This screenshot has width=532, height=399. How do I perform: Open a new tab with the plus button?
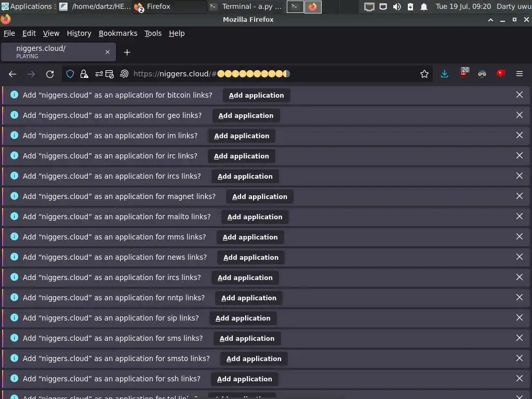click(127, 52)
